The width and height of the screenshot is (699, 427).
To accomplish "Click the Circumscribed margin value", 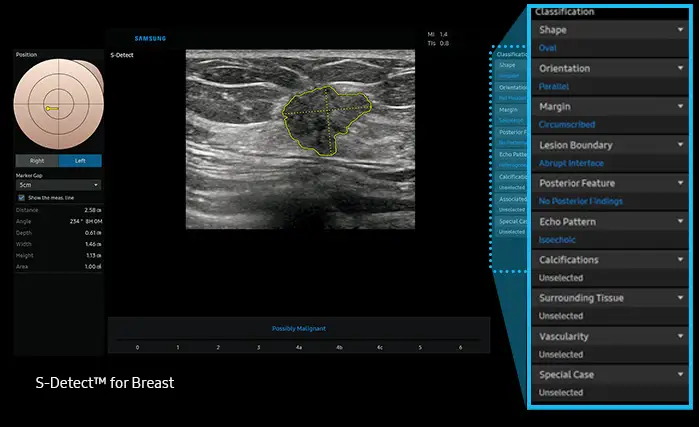I will [x=567, y=125].
